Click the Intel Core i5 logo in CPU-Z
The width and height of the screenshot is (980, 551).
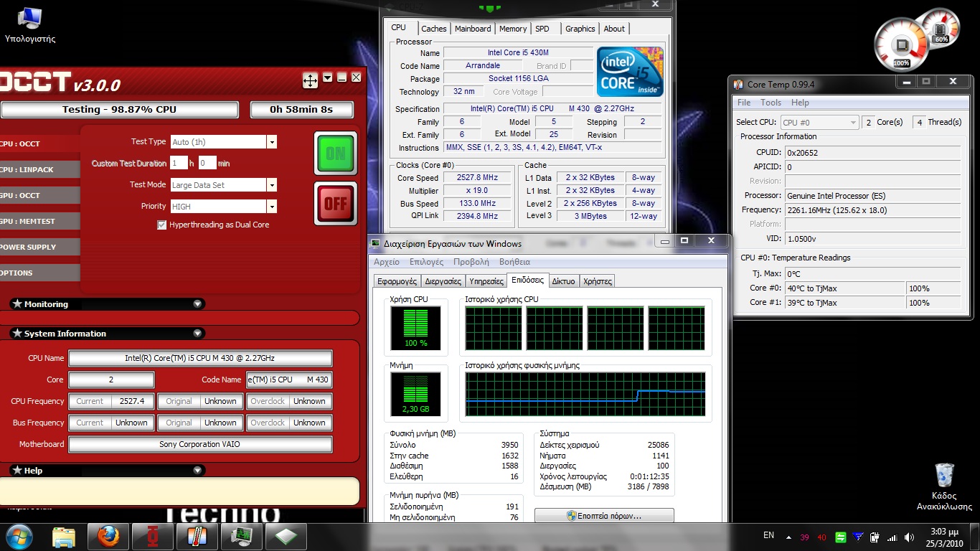pos(631,72)
